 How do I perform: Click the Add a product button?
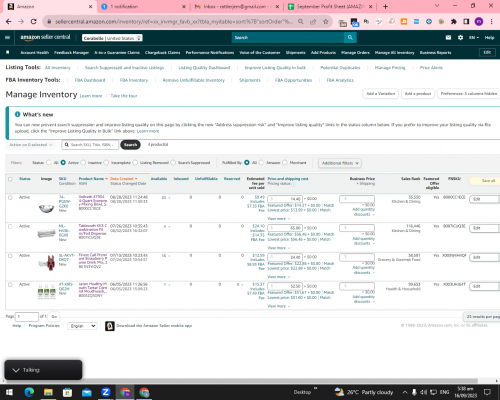tap(418, 94)
